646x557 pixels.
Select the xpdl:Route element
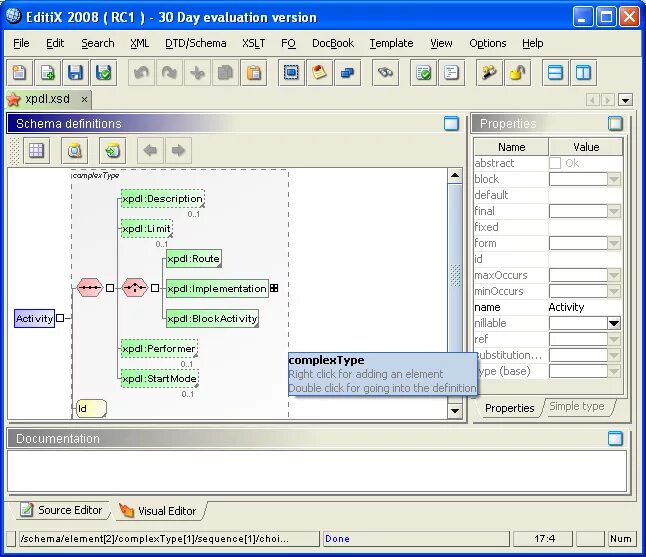pyautogui.click(x=194, y=259)
